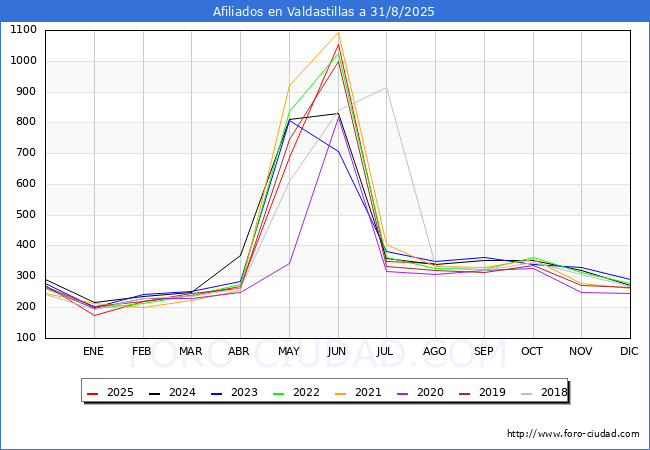Click the SEP month axis label
650x450 pixels.
[x=483, y=351]
